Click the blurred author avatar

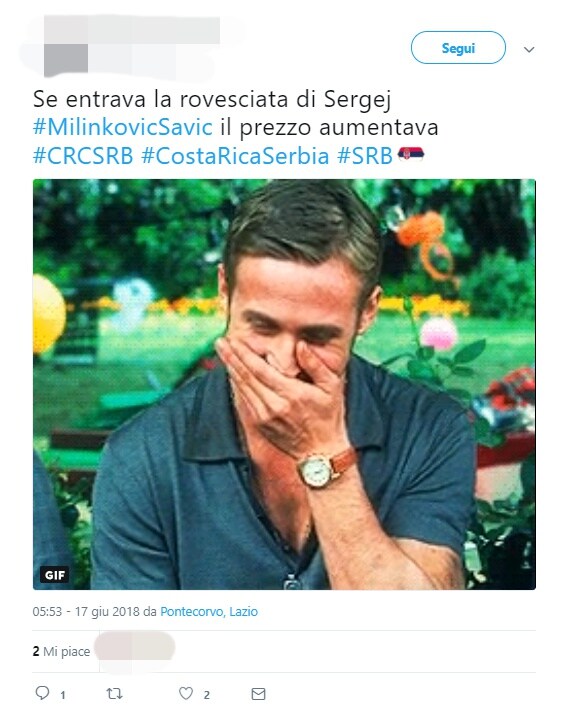pyautogui.click(x=66, y=60)
